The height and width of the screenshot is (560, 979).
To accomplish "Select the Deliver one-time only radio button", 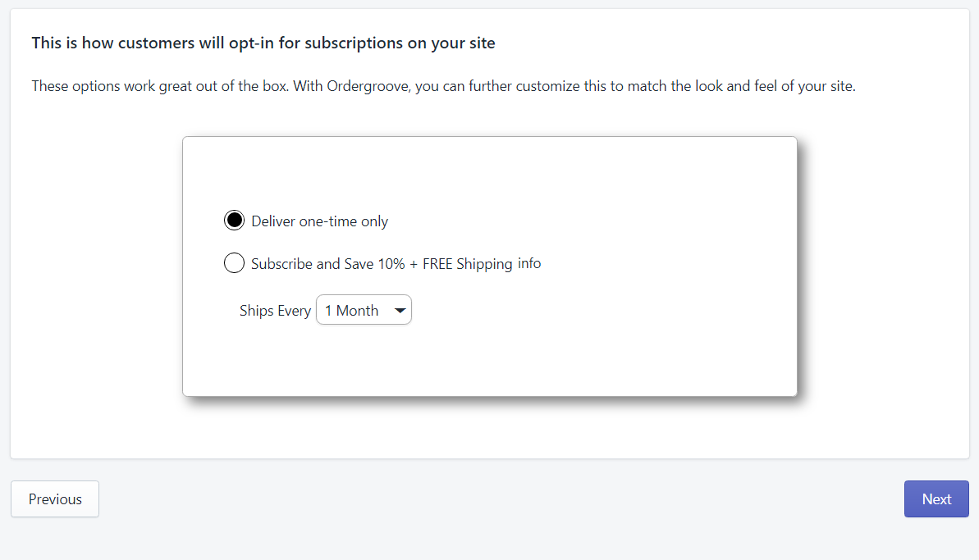I will (x=234, y=220).
